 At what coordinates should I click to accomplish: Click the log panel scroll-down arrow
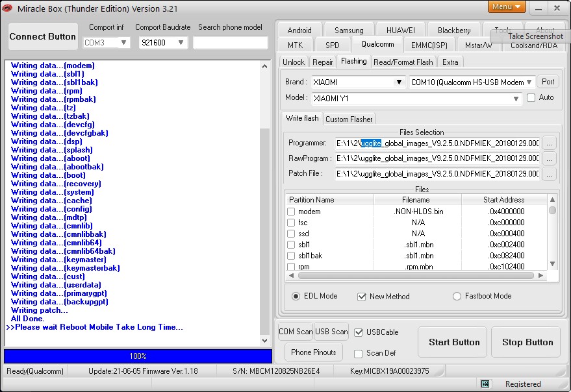(x=265, y=341)
